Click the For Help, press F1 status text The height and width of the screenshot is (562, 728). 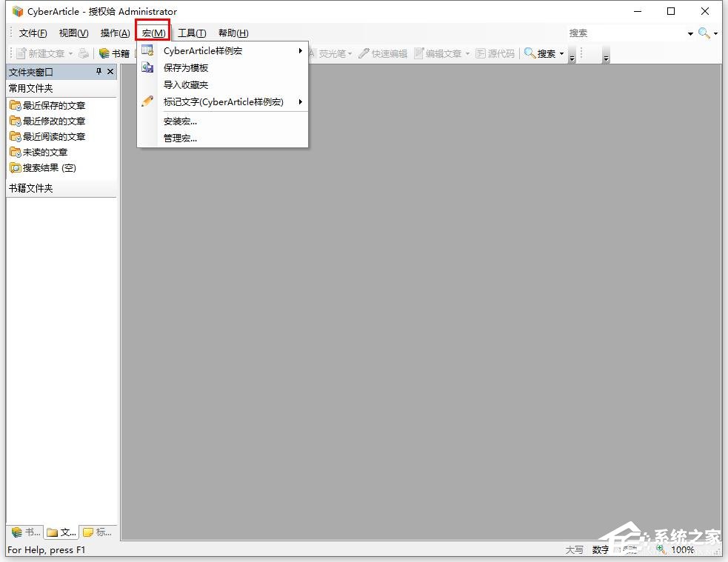pyautogui.click(x=47, y=550)
